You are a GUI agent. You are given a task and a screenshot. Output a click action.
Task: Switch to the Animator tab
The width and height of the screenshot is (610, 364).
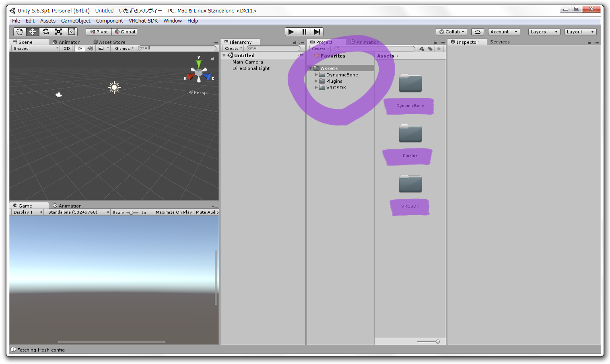point(66,42)
